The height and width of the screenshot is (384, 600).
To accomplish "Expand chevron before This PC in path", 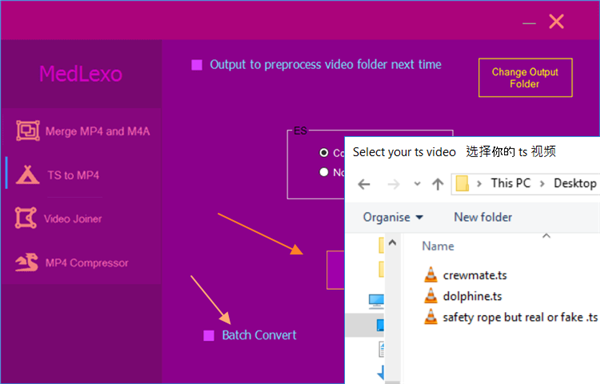I will [479, 184].
